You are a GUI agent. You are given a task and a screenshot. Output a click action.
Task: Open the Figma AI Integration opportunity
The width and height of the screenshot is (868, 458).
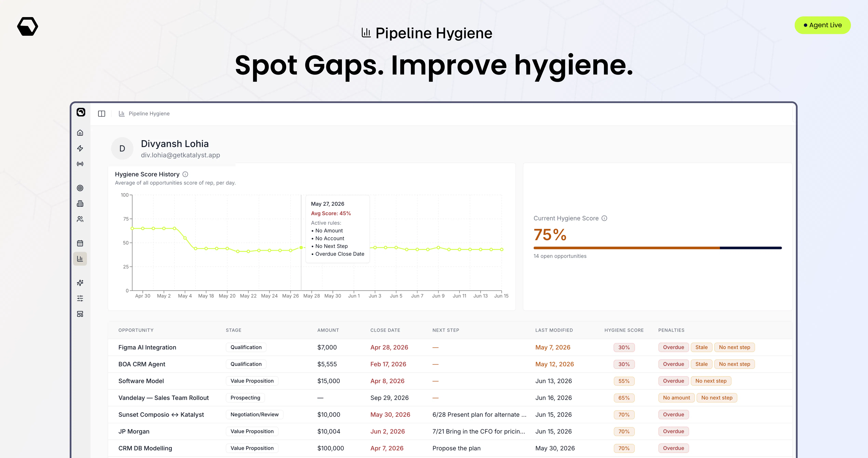click(147, 347)
